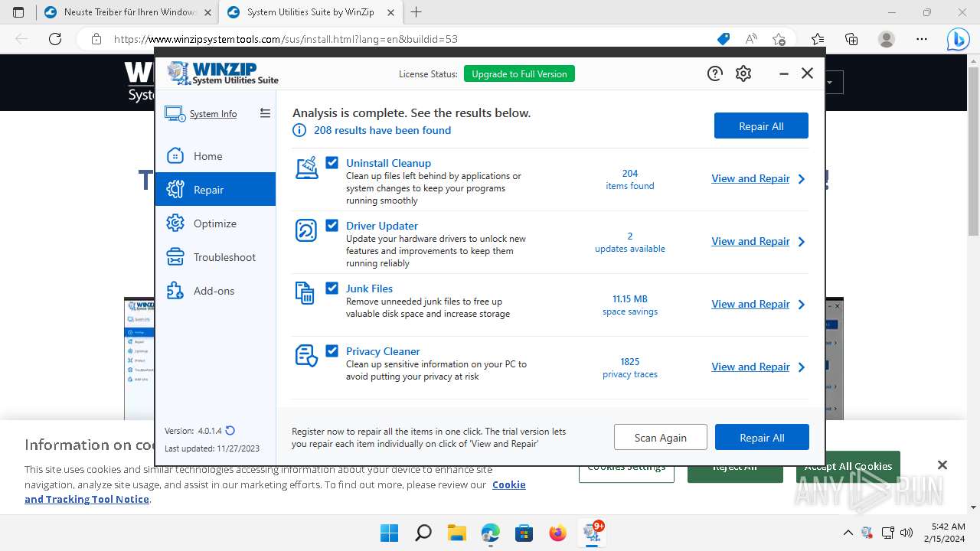The width and height of the screenshot is (980, 551).
Task: Click the Privacy Cleaner shield icon
Action: pos(306,356)
